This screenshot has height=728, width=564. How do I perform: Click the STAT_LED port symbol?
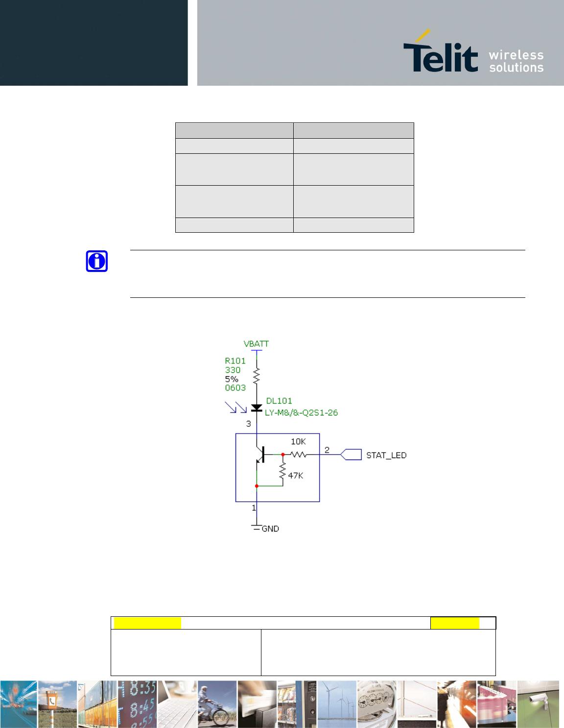tap(351, 455)
